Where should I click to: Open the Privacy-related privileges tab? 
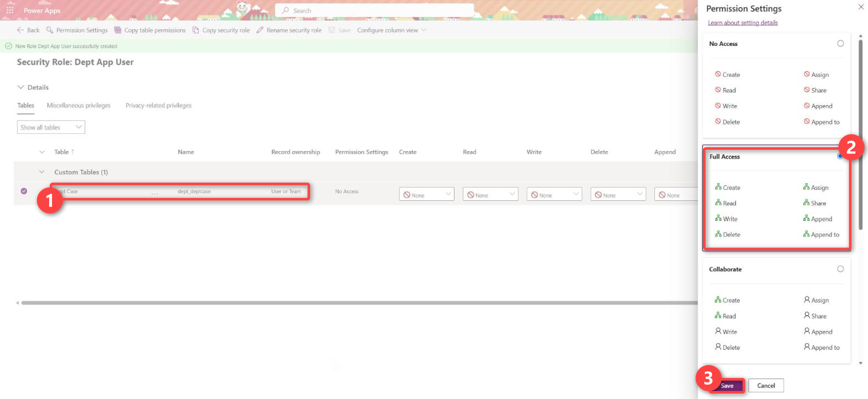(158, 105)
